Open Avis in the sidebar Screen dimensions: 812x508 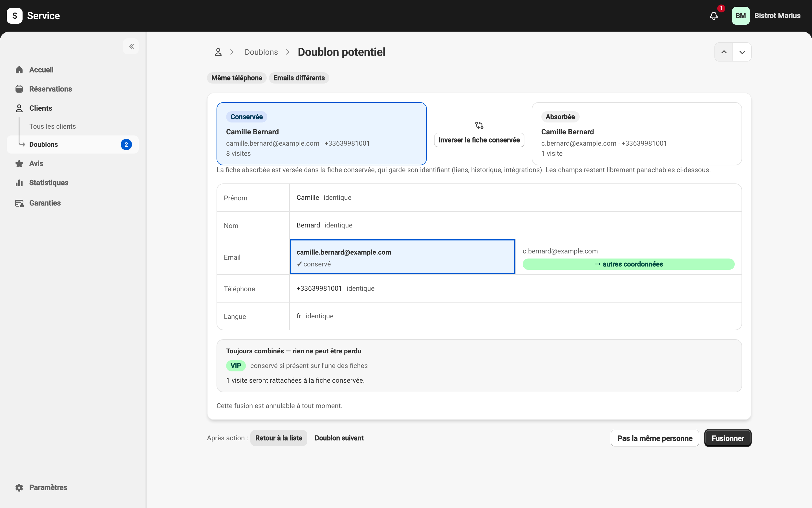click(72, 164)
